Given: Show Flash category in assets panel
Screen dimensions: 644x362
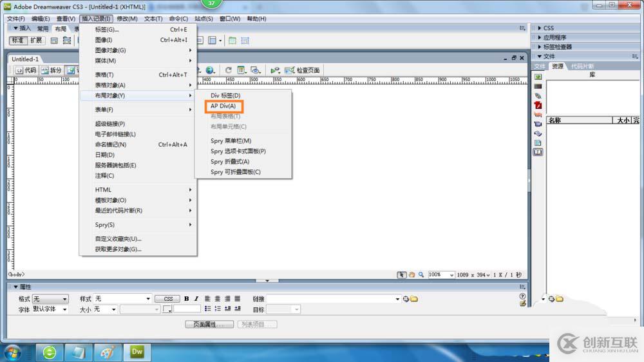Looking at the screenshot, I should 538,105.
